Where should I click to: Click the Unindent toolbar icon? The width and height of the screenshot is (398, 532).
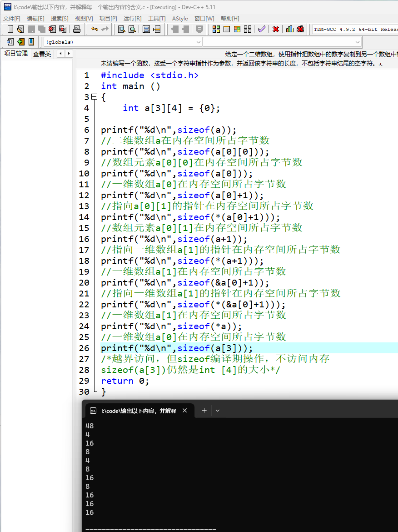[185, 29]
